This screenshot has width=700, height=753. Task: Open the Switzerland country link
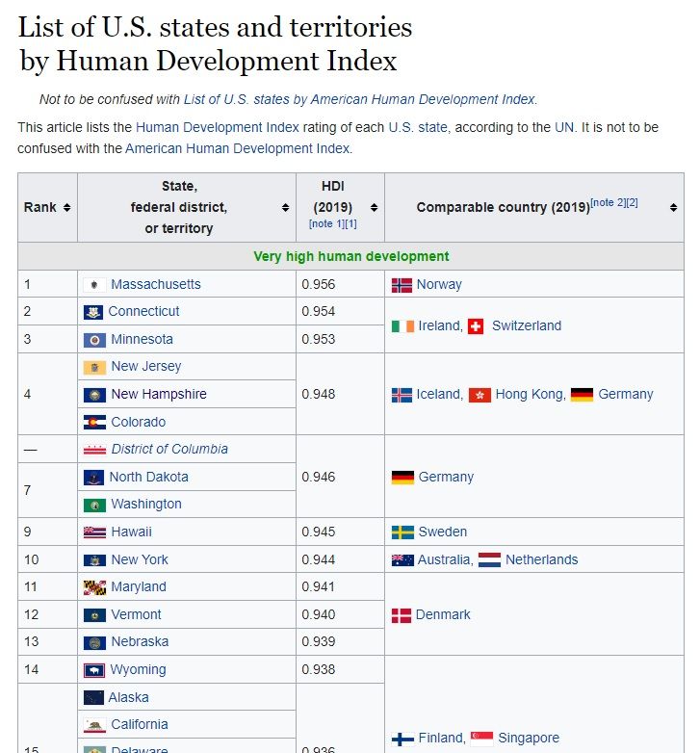pyautogui.click(x=526, y=326)
